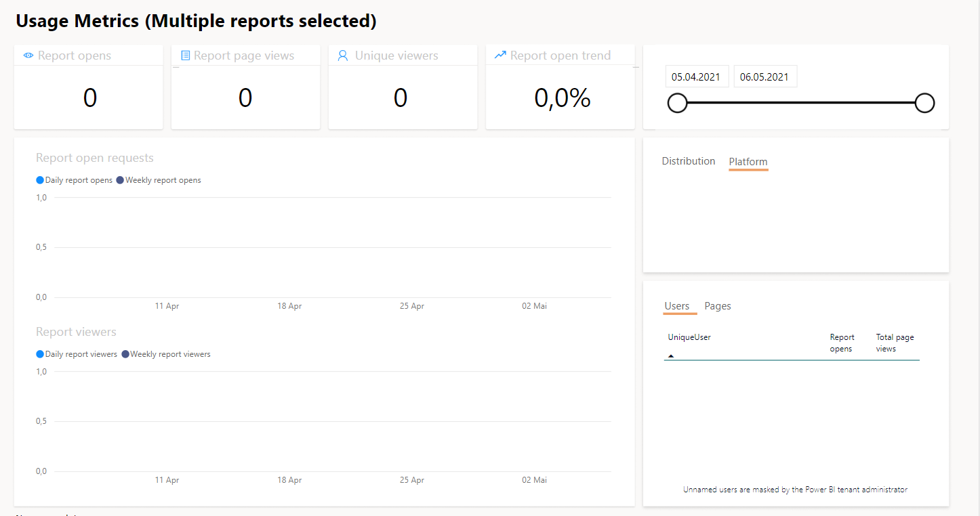Click the Usage Metrics page heading
Viewport: 980px width, 516px height.
tap(196, 21)
